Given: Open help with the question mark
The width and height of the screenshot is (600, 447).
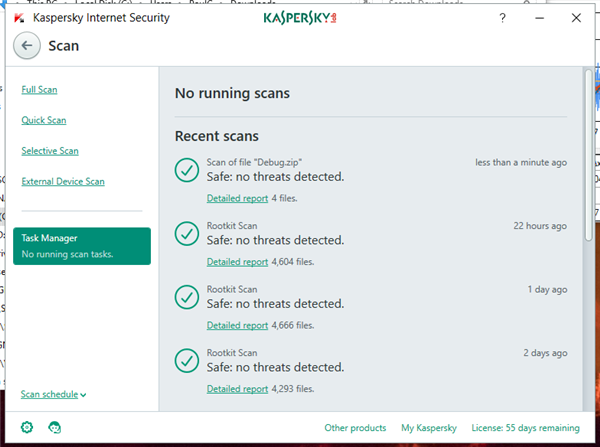Looking at the screenshot, I should 502,18.
